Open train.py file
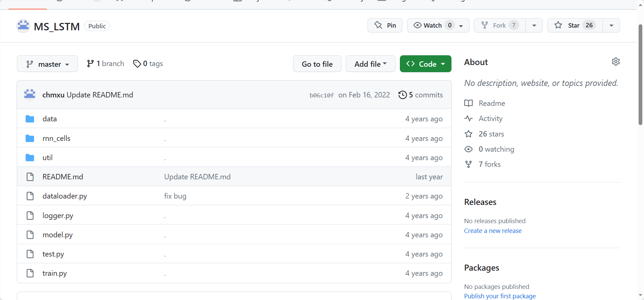This screenshot has width=644, height=300. tap(55, 273)
